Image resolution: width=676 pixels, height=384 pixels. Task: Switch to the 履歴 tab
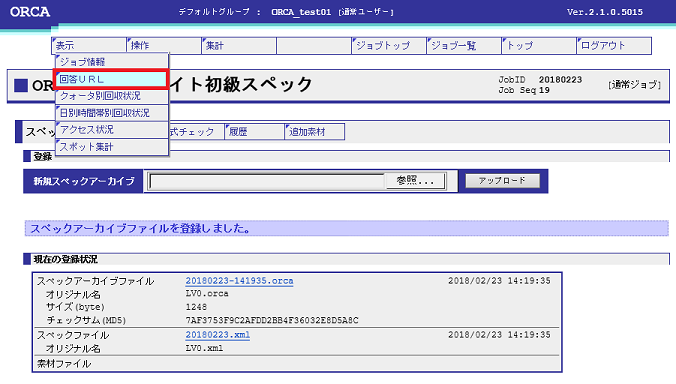[254, 132]
